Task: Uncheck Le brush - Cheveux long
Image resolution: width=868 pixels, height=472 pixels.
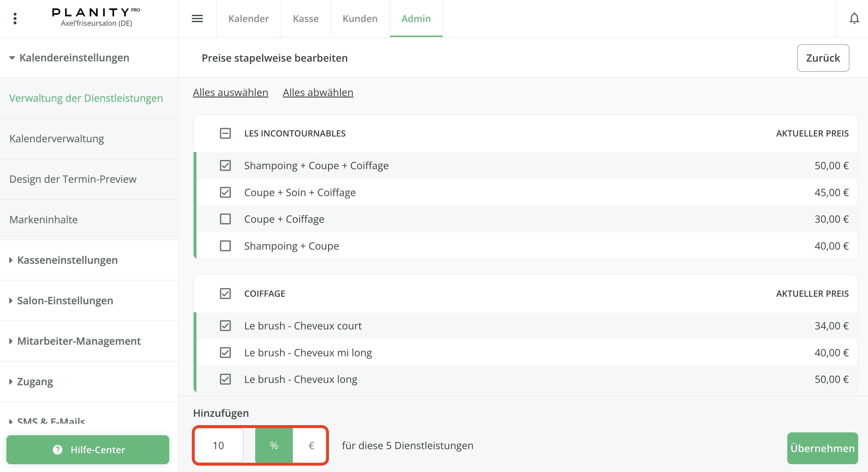Action: (225, 379)
